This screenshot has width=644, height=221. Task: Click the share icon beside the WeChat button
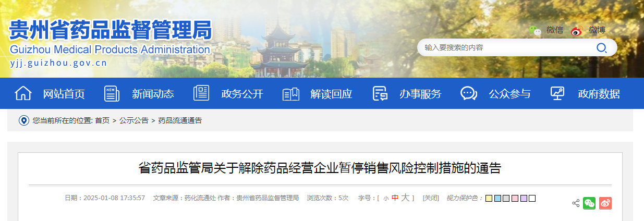click(576, 203)
